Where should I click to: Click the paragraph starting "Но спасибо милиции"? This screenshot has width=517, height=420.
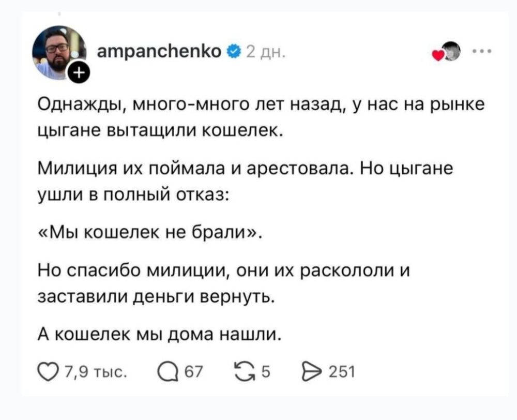tap(223, 283)
